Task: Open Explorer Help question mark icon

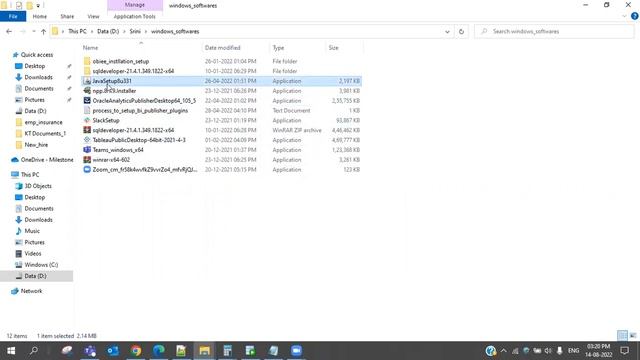Action: [x=634, y=16]
